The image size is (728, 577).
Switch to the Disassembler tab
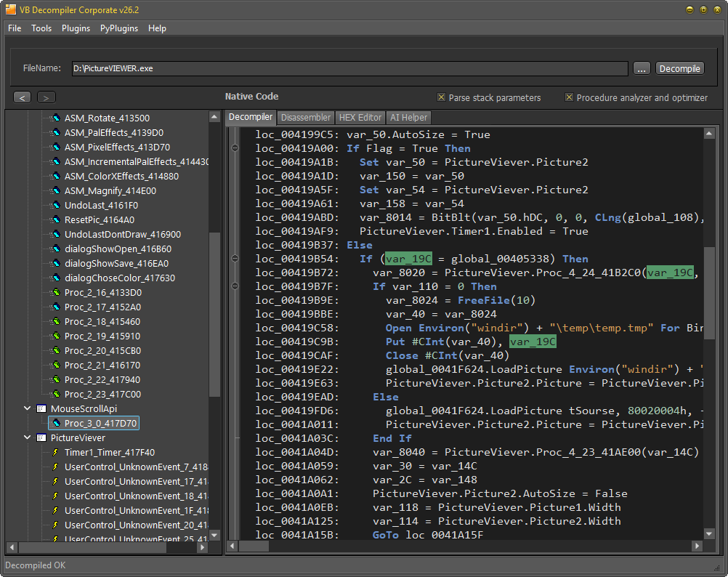305,118
